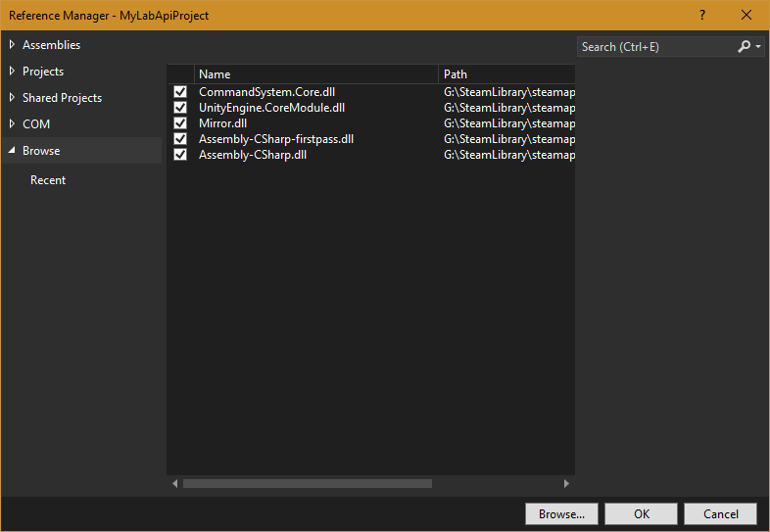Collapse the Browse tree arrow

12,150
